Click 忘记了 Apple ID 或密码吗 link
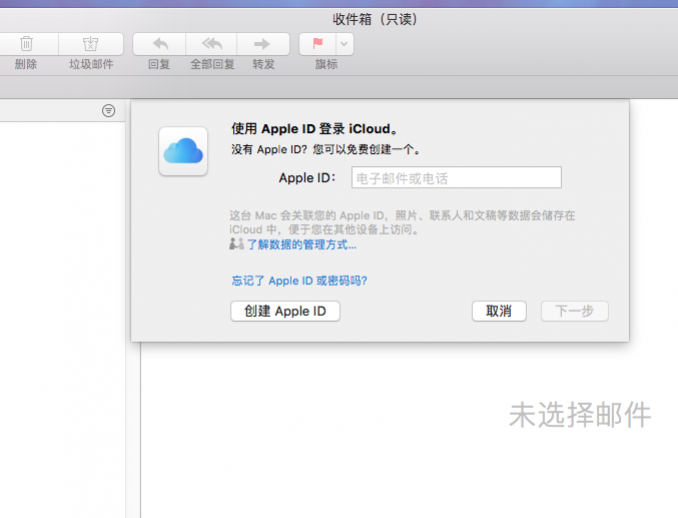The image size is (678, 518). point(299,281)
